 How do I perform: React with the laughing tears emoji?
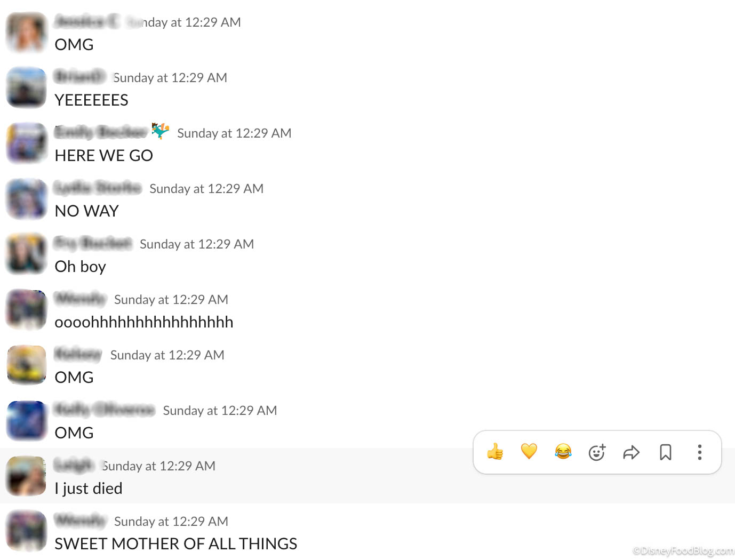tap(563, 452)
